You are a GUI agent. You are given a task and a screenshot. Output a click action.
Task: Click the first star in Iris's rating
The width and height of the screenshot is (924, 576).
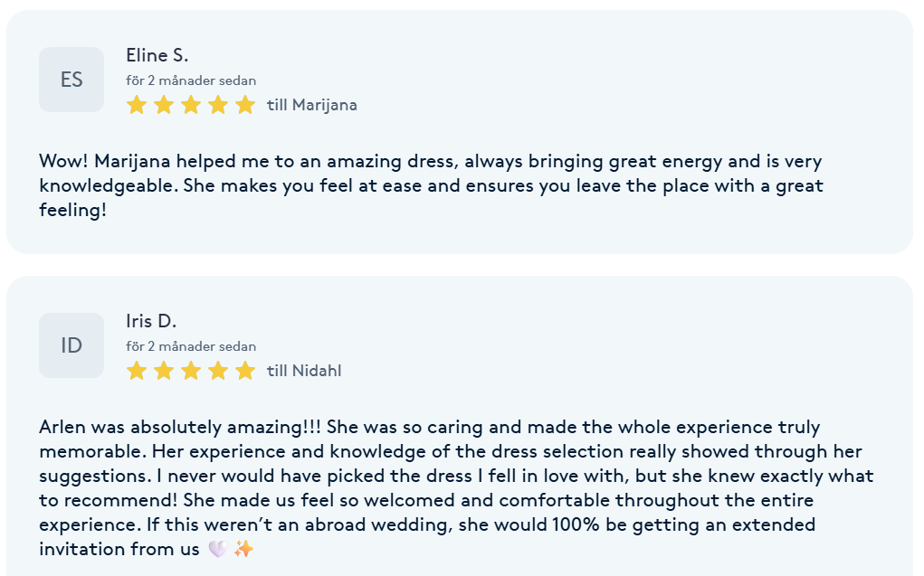(x=137, y=371)
